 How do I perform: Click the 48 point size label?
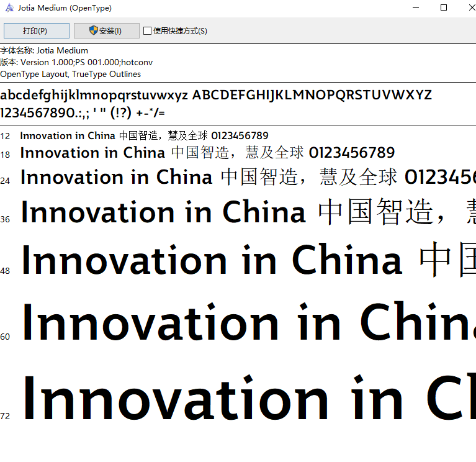pyautogui.click(x=5, y=271)
